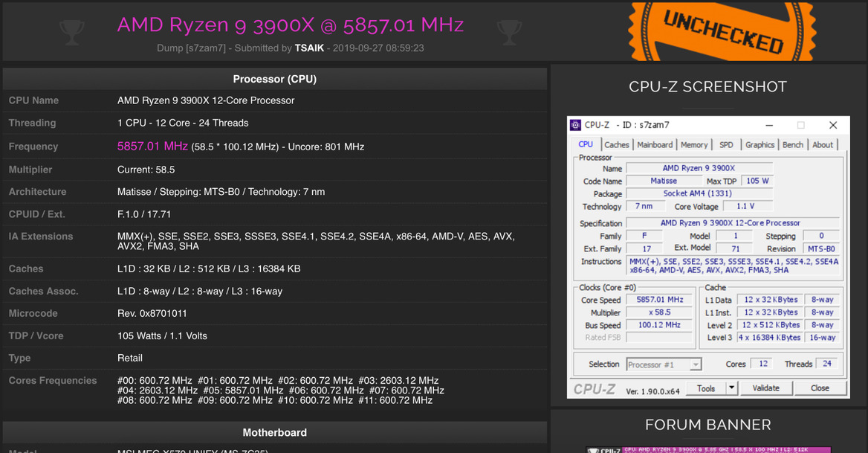Screen dimensions: 868x453
Task: Click 'AMD Ryzen 9 3900X 12-Core Processor' in the CPU Name row
Action: (206, 100)
